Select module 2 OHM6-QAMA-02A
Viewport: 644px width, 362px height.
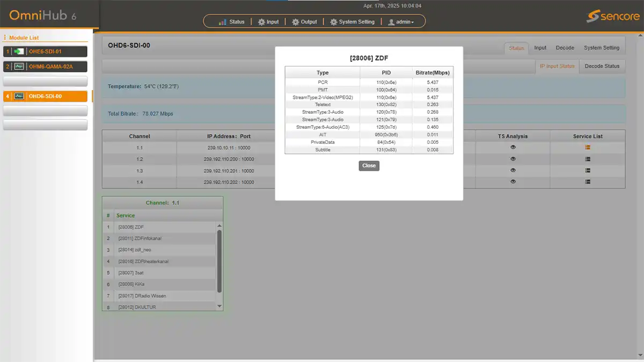click(45, 67)
